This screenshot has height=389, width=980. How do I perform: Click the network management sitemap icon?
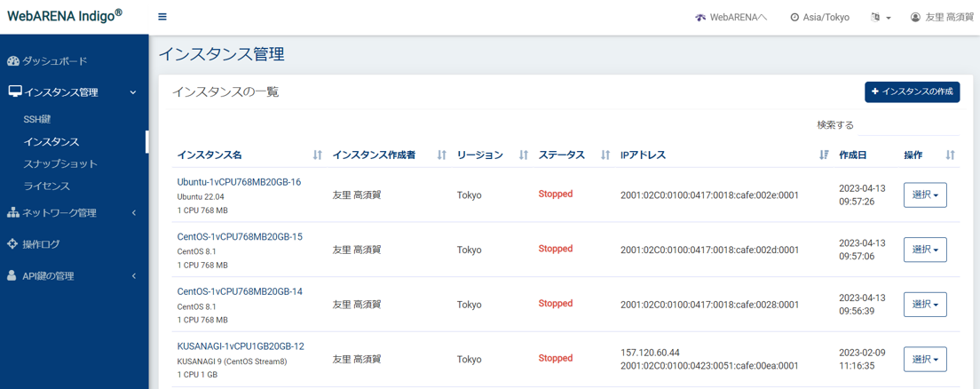click(12, 213)
